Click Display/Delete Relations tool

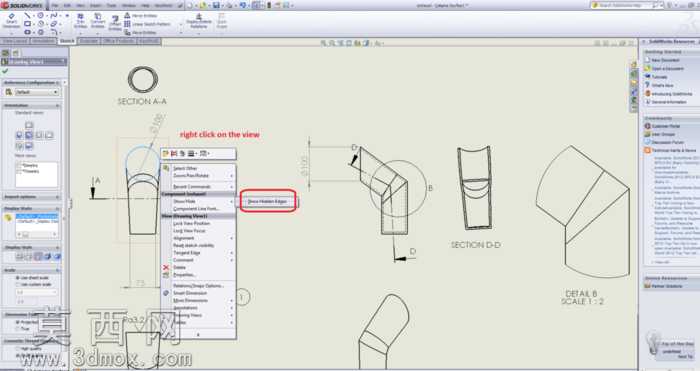coord(199,21)
